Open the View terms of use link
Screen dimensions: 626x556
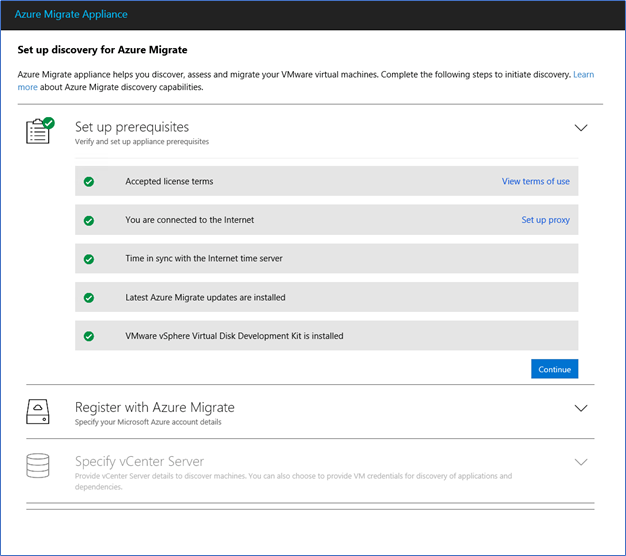click(x=535, y=181)
